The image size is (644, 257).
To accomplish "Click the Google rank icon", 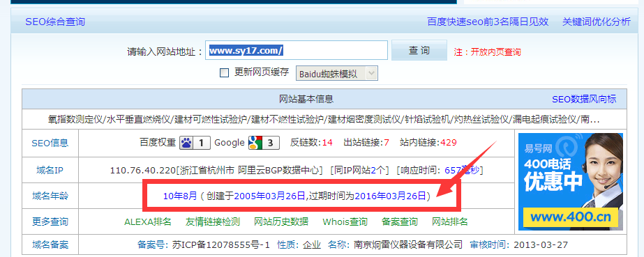I will (x=255, y=143).
